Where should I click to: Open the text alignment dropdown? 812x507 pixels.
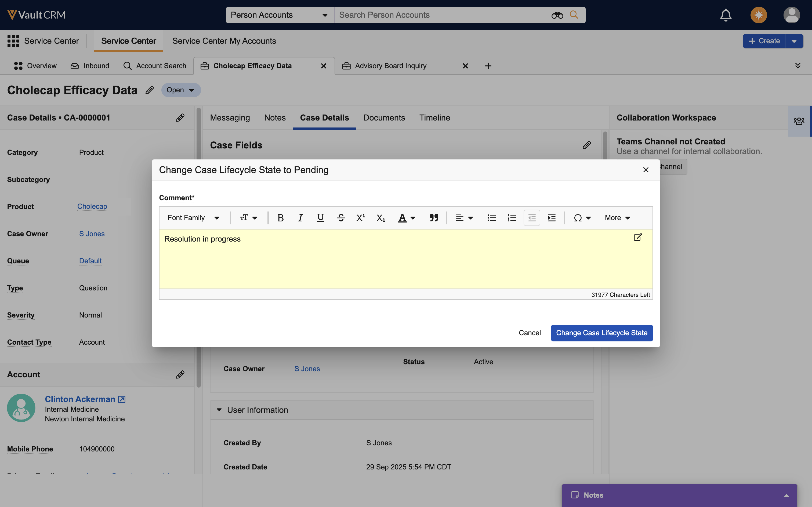[x=464, y=218]
